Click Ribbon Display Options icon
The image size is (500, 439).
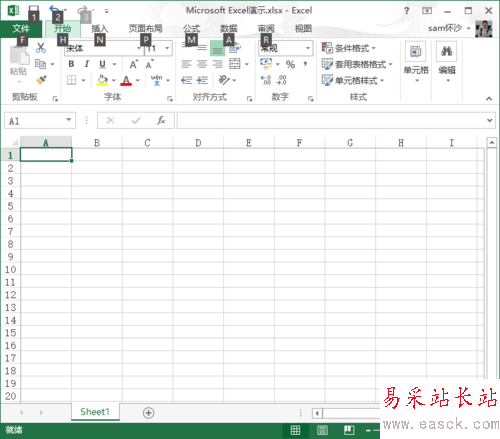[x=427, y=11]
